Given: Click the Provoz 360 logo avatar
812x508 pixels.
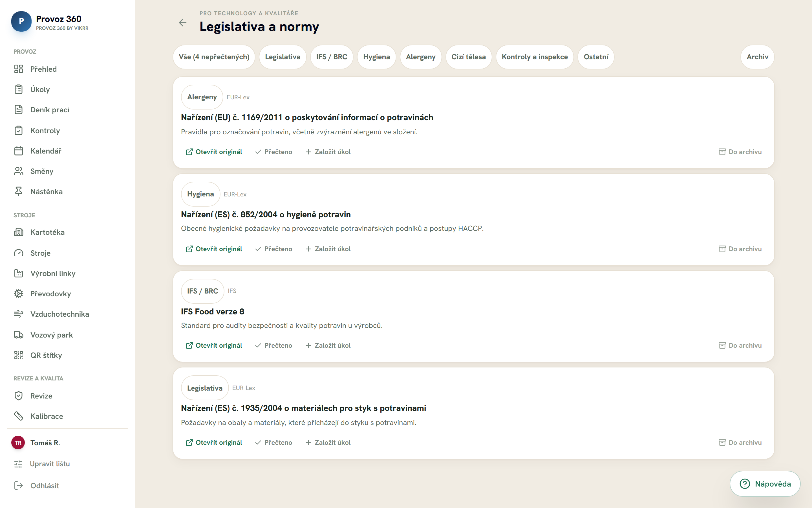Looking at the screenshot, I should (21, 21).
